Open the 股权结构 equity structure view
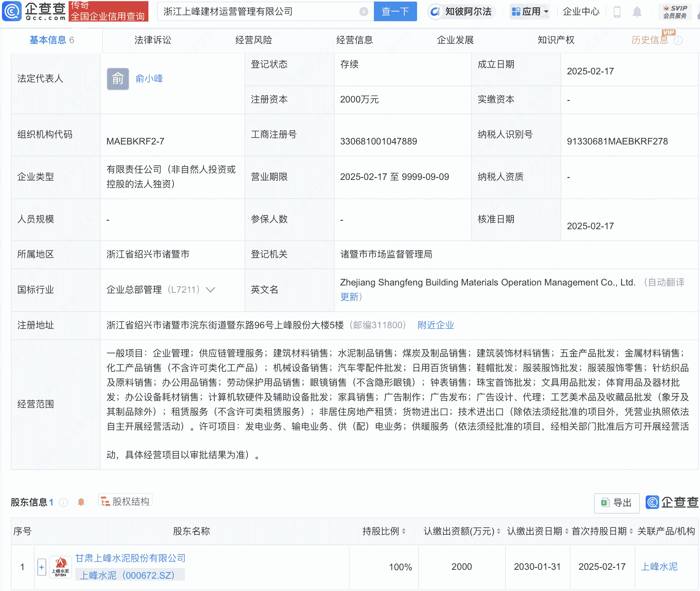This screenshot has height=591, width=700. (125, 500)
